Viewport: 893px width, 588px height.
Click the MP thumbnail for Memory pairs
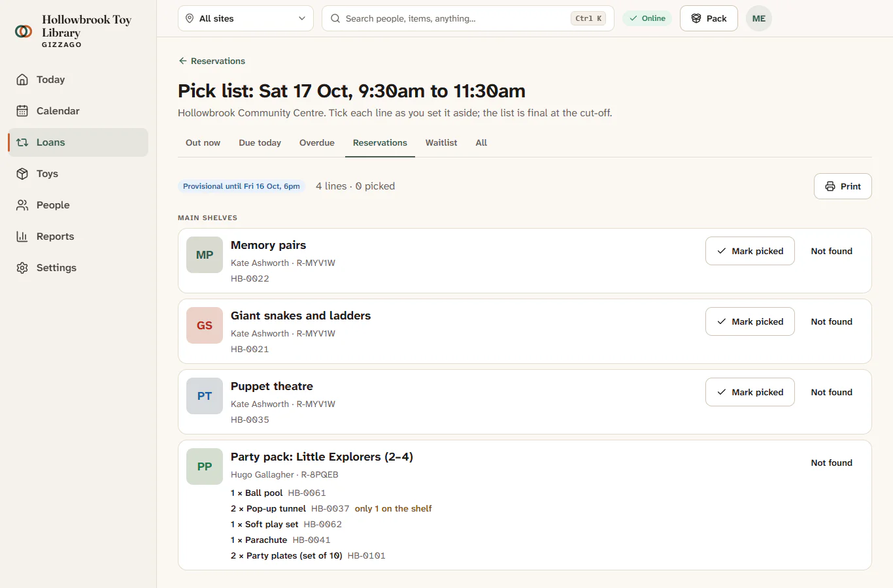(x=205, y=255)
